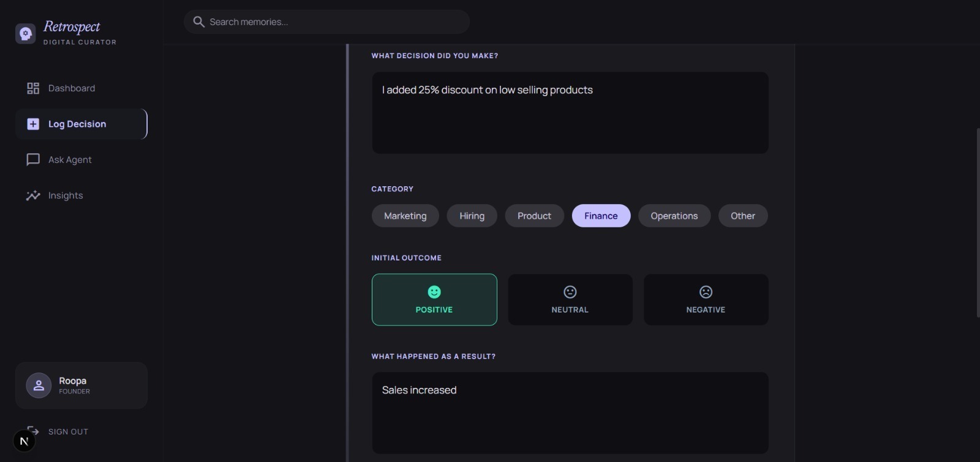
Task: Click the page's vertical scrollbar
Action: pos(977,221)
